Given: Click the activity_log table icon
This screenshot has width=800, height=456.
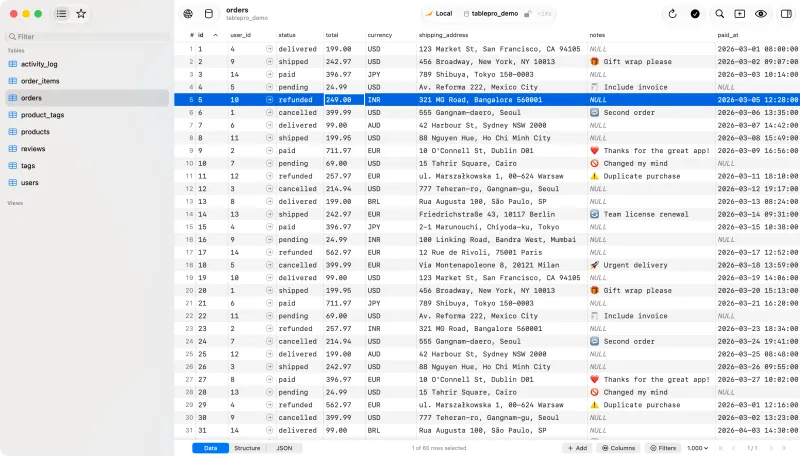Looking at the screenshot, I should [13, 64].
